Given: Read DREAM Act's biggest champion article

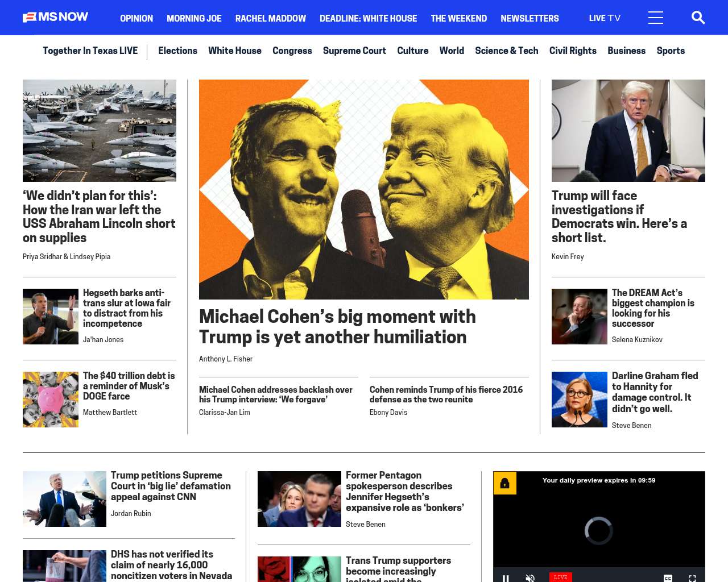Looking at the screenshot, I should click(x=653, y=308).
